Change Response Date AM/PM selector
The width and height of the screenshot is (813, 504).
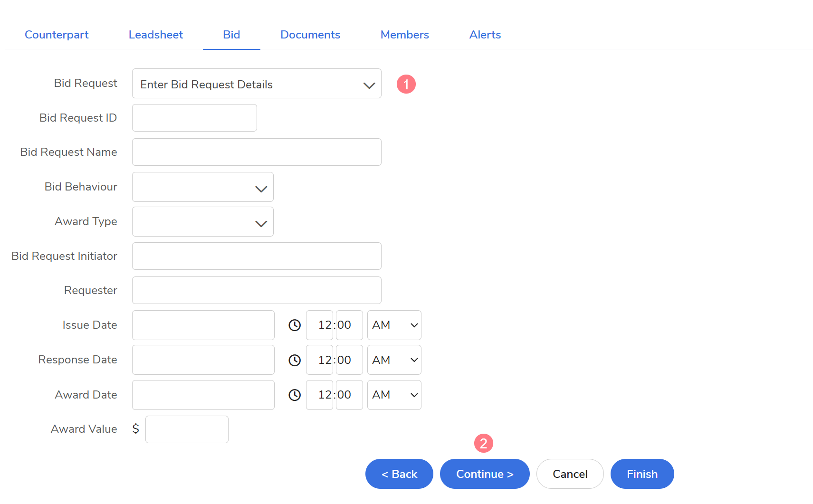coord(394,360)
